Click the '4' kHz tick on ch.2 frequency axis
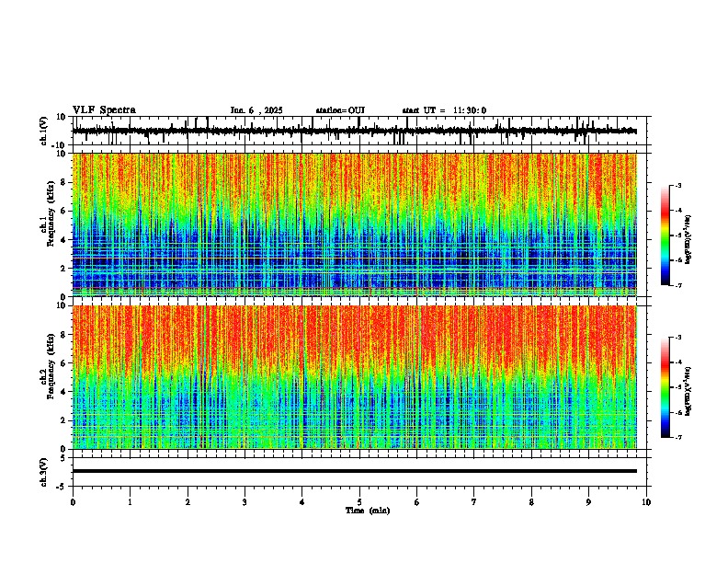The height and width of the screenshot is (563, 728). [64, 392]
